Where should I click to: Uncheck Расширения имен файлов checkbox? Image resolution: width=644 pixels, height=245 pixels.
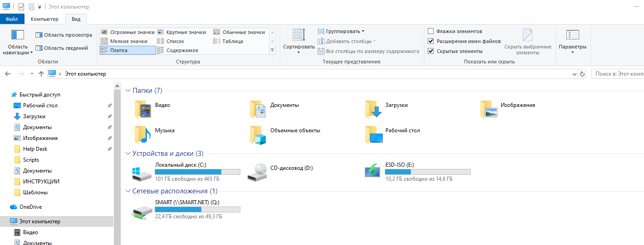431,41
